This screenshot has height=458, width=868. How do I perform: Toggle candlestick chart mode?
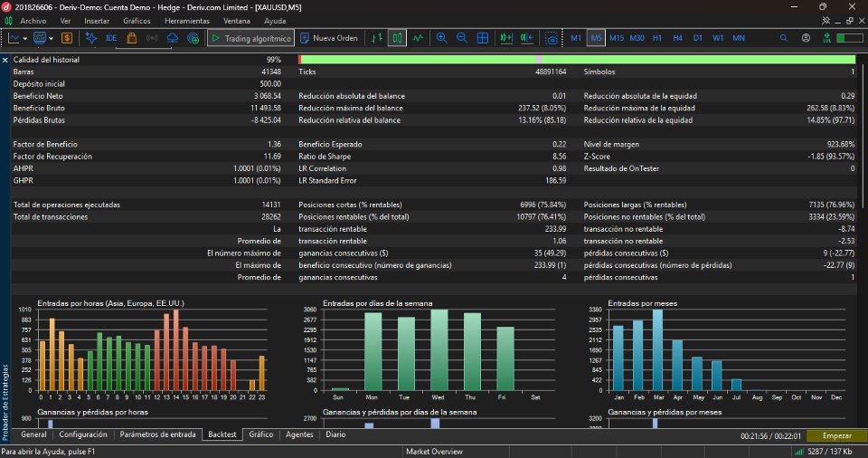[397, 38]
